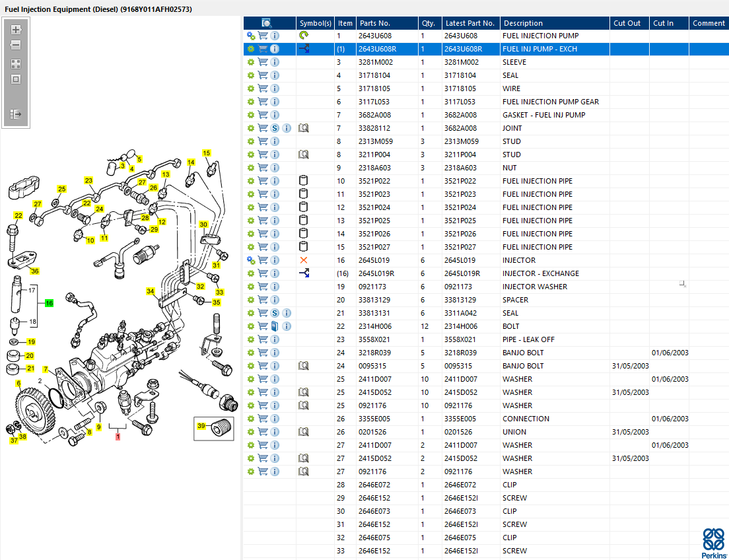The width and height of the screenshot is (729, 560).
Task: Click the cylinder symbol for 3521P027 pipe
Action: pos(304,246)
